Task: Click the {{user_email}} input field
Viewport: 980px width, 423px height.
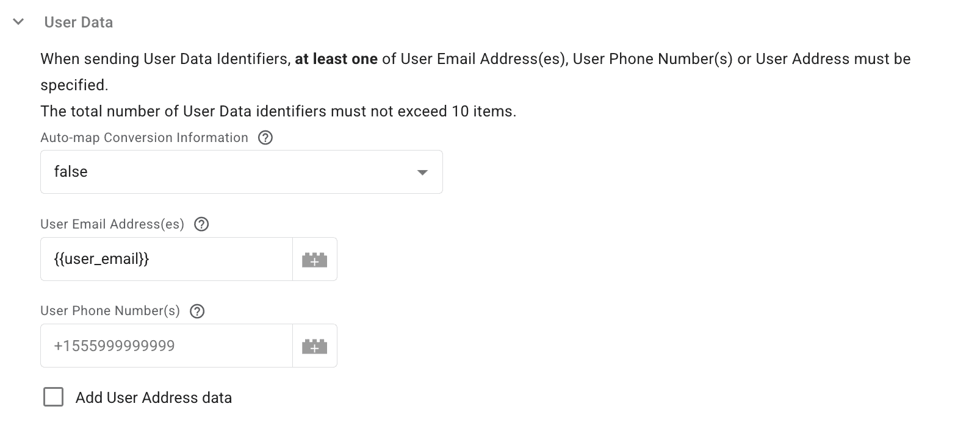Action: (165, 259)
